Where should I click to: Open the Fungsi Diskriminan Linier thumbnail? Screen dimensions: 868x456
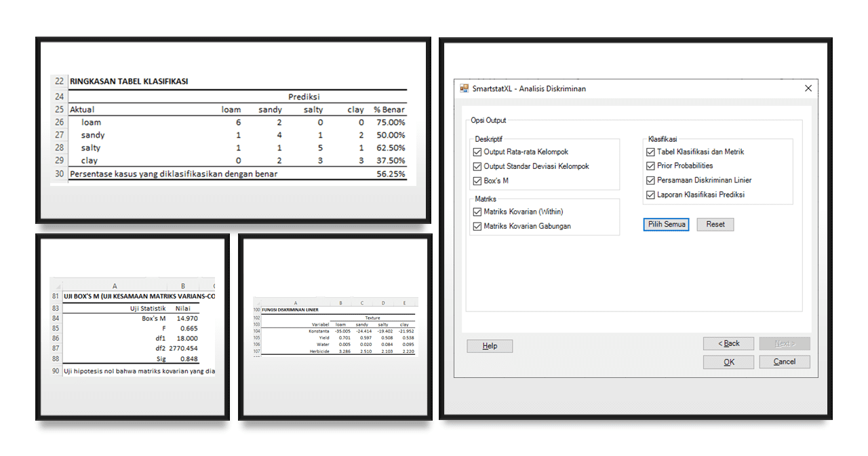pos(335,327)
